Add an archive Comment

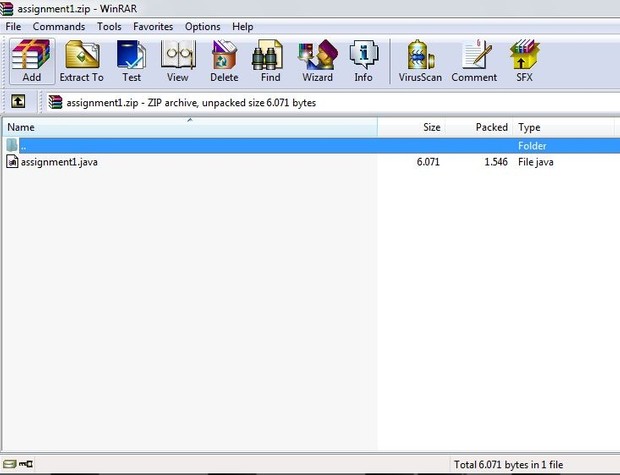(474, 61)
